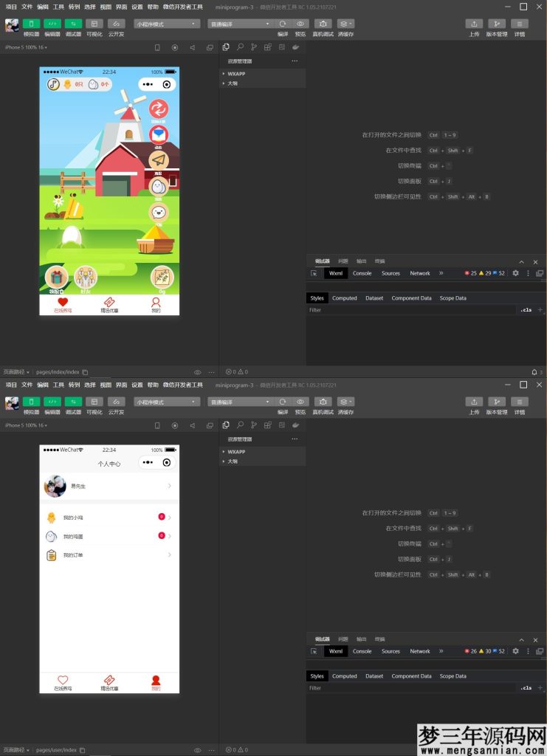The height and width of the screenshot is (756, 547).
Task: Tap the chat bubble face icon in farm
Action: (158, 212)
